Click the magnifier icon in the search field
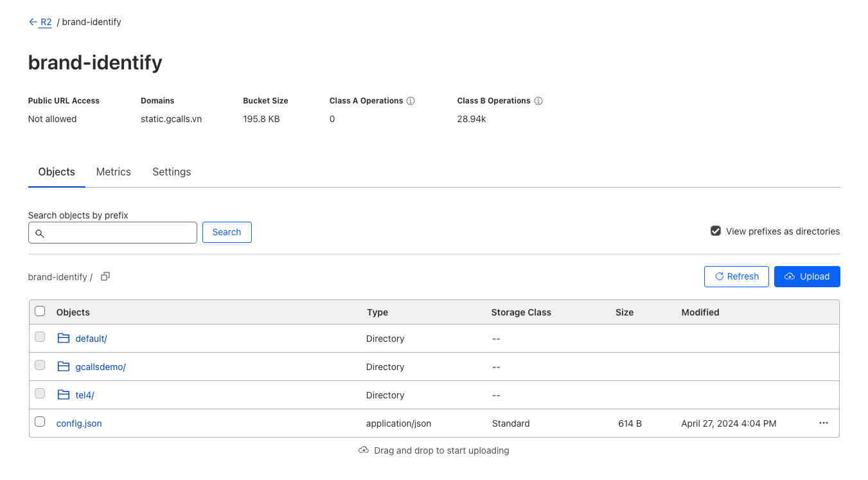Image resolution: width=868 pixels, height=480 pixels. pyautogui.click(x=40, y=233)
